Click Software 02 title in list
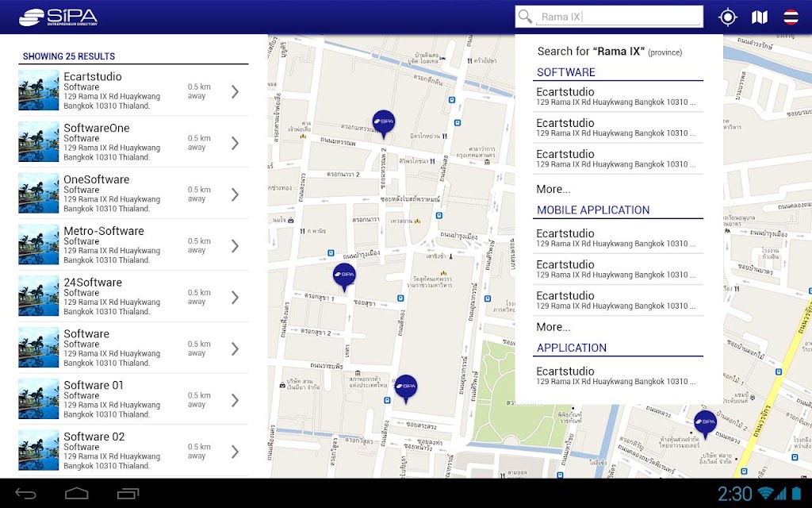The width and height of the screenshot is (812, 508). [x=94, y=437]
